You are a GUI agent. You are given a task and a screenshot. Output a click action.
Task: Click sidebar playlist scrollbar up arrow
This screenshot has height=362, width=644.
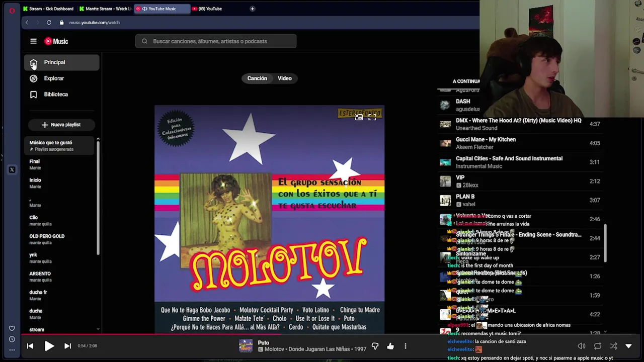98,139
